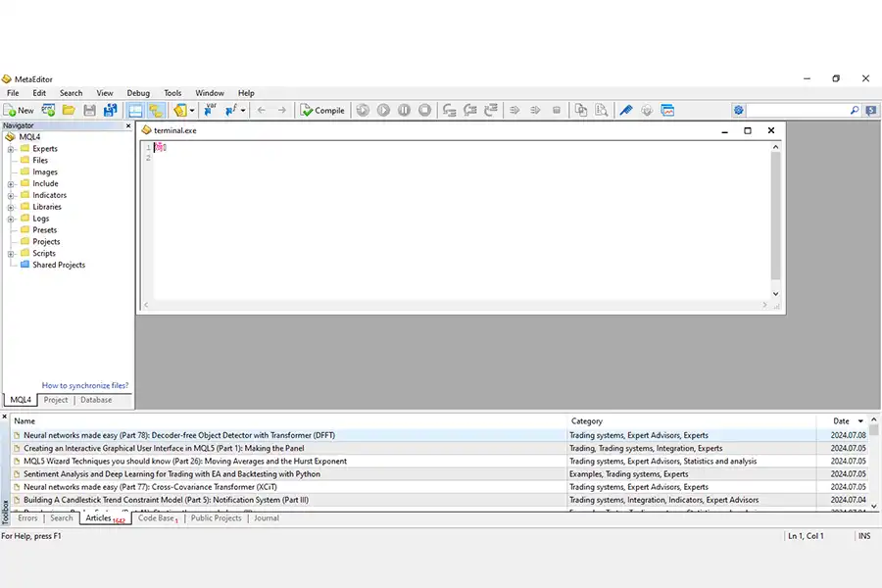Close the Navigator panel with its X

[x=128, y=126]
